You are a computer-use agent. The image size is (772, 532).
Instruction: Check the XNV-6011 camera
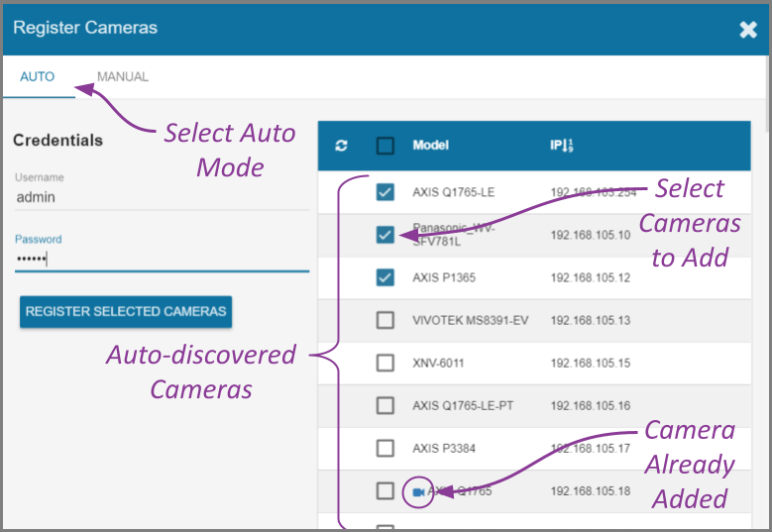coord(386,363)
